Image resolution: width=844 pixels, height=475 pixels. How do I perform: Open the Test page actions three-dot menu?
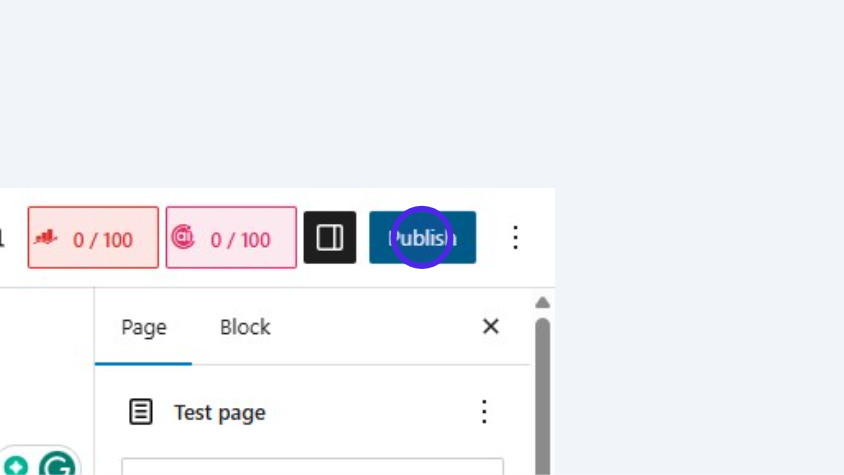point(484,412)
